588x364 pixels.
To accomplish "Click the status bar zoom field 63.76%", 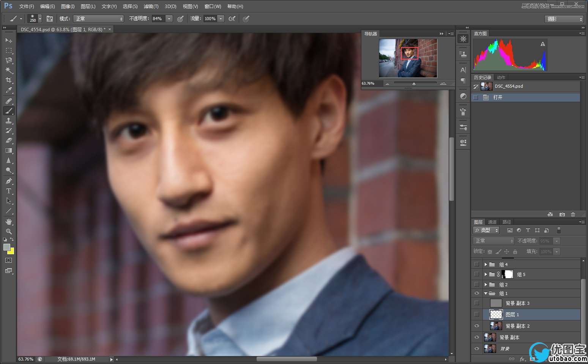I will (26, 359).
